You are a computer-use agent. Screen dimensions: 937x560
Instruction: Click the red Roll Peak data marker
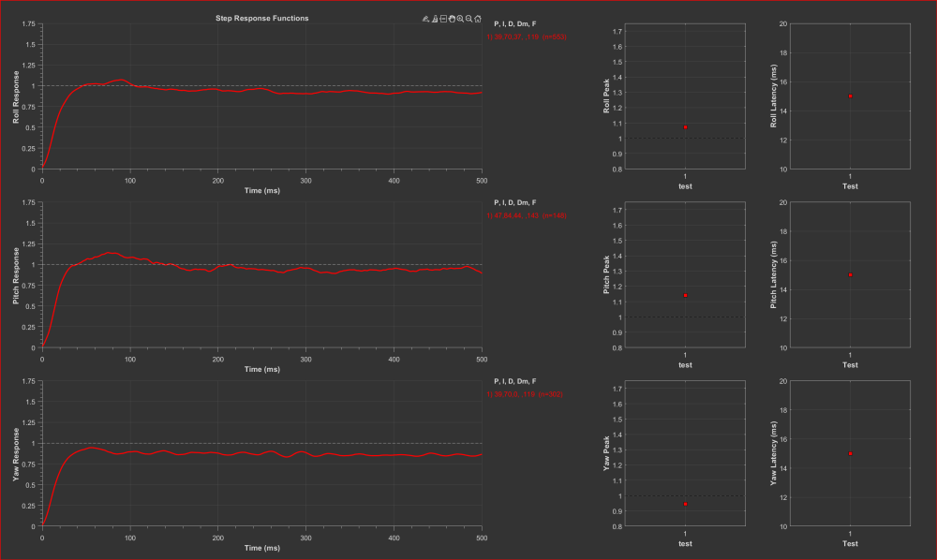pyautogui.click(x=686, y=126)
